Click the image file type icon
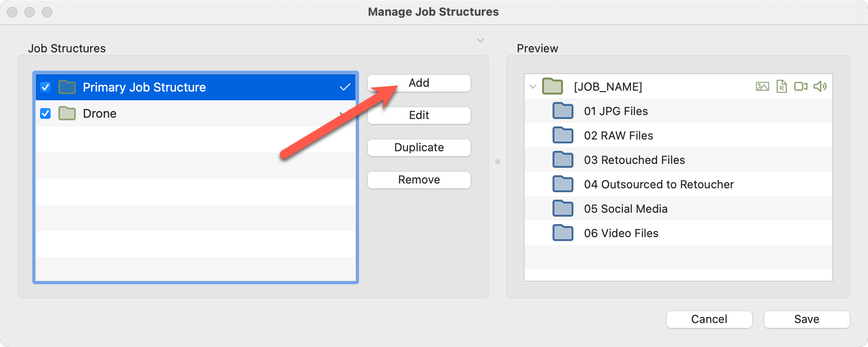The height and width of the screenshot is (347, 868). [x=762, y=86]
